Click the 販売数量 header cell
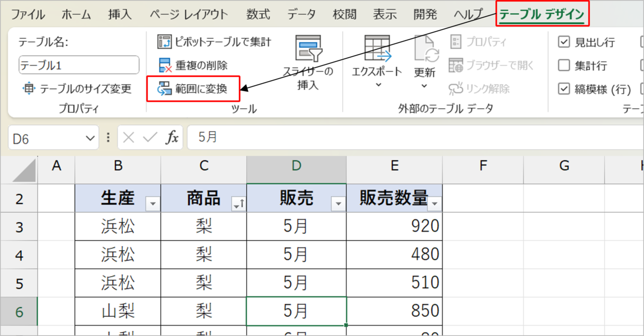The height and width of the screenshot is (336, 644). pyautogui.click(x=394, y=198)
